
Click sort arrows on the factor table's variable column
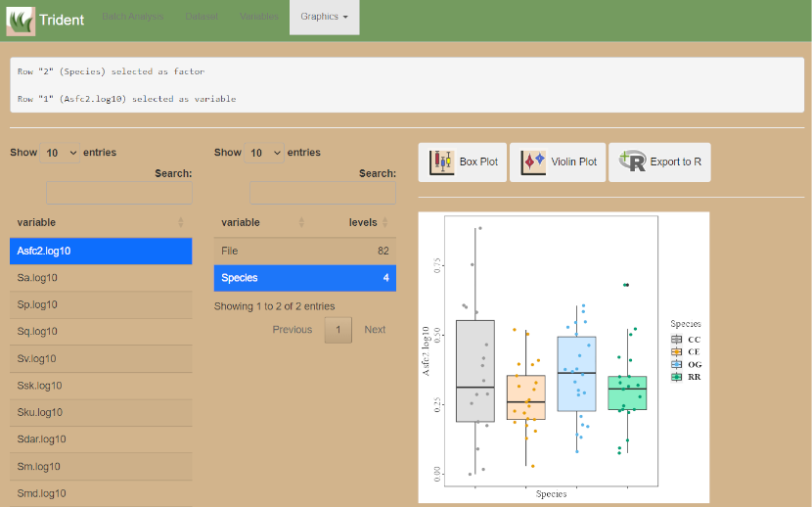[x=301, y=223]
